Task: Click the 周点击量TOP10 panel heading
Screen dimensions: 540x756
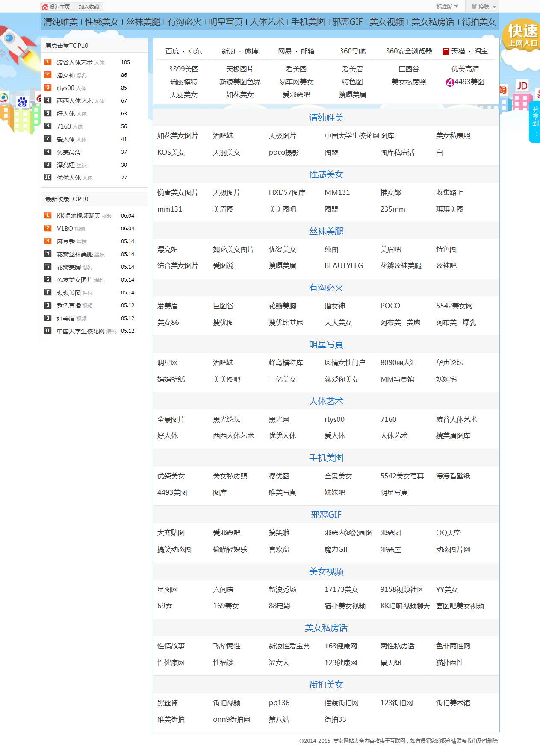Action: click(67, 46)
